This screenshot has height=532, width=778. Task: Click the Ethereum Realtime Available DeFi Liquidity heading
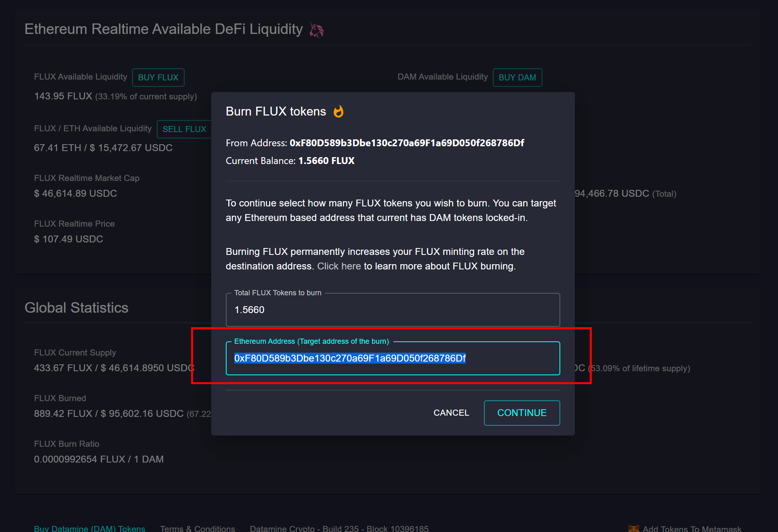coord(164,29)
